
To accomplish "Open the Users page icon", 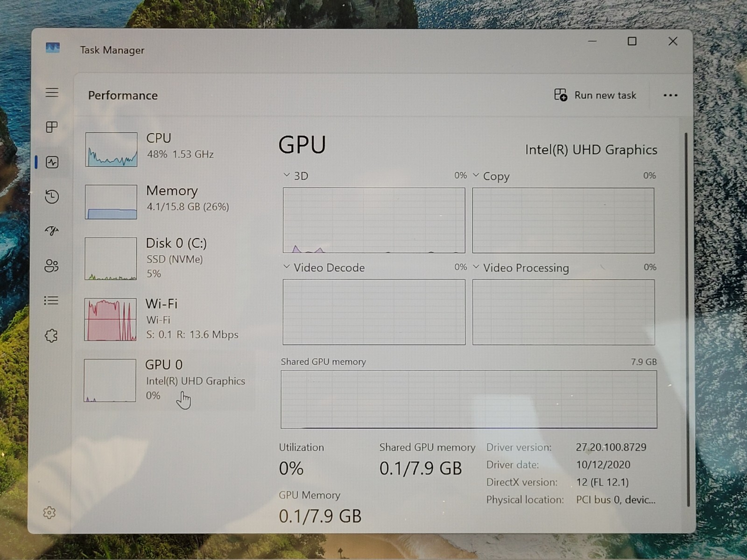I will (51, 266).
